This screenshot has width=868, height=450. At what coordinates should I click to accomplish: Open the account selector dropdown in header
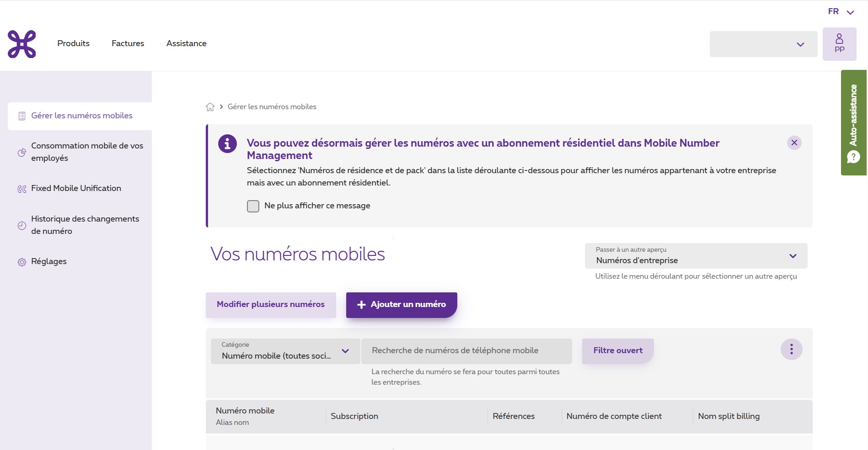pyautogui.click(x=763, y=44)
